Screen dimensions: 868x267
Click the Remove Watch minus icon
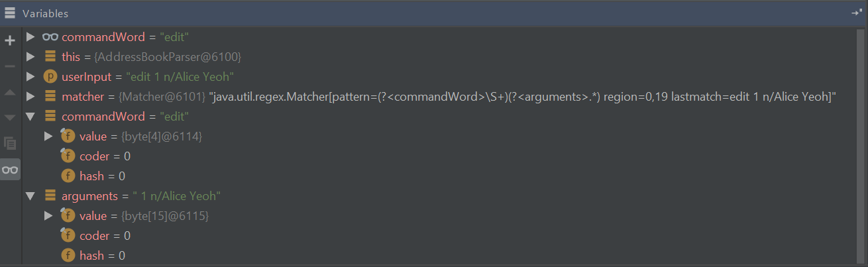(10, 66)
